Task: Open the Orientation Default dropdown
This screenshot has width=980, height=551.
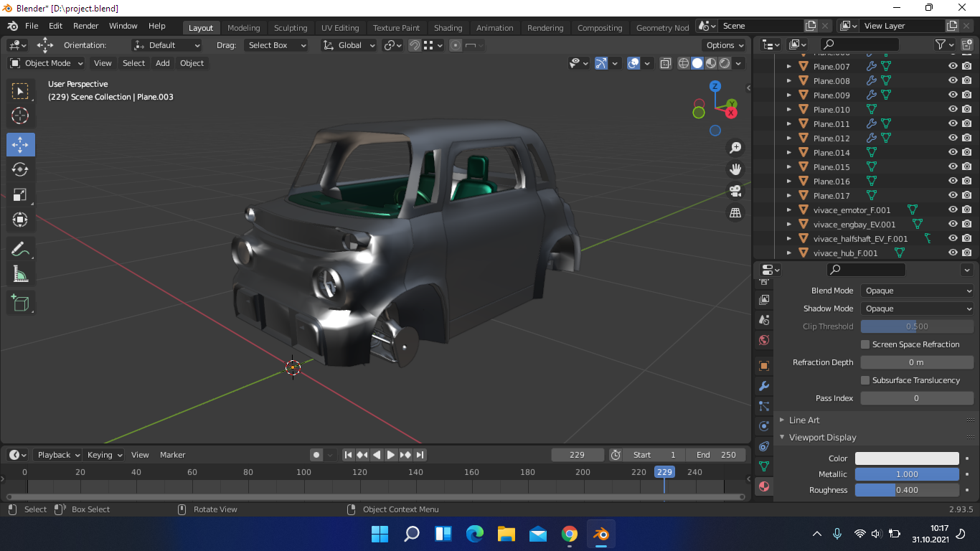Action: pos(167,45)
